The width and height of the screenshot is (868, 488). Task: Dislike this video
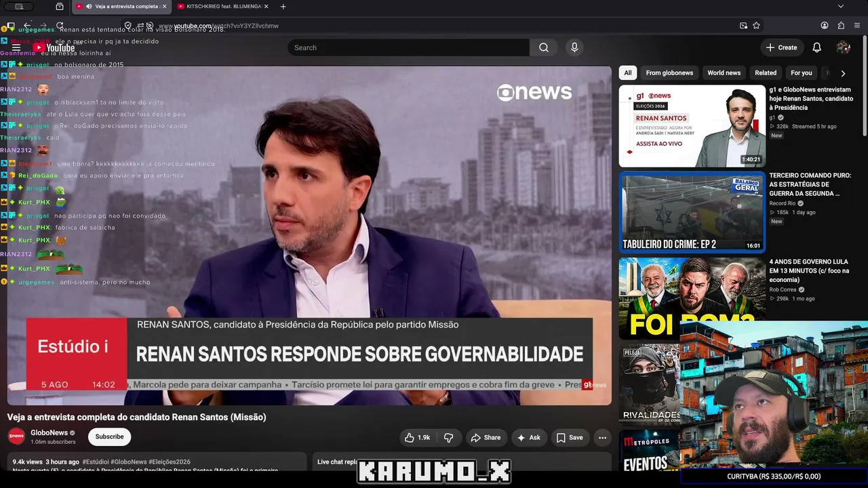coord(449,438)
